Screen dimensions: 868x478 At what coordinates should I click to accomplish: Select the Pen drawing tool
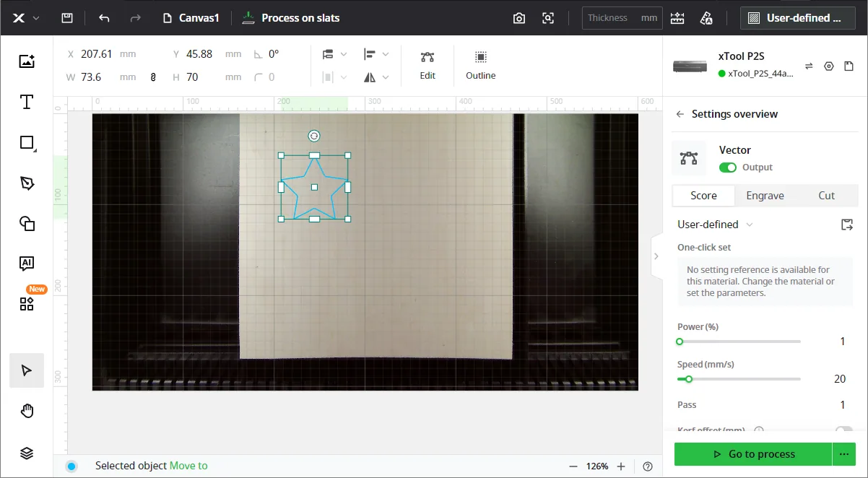(27, 183)
